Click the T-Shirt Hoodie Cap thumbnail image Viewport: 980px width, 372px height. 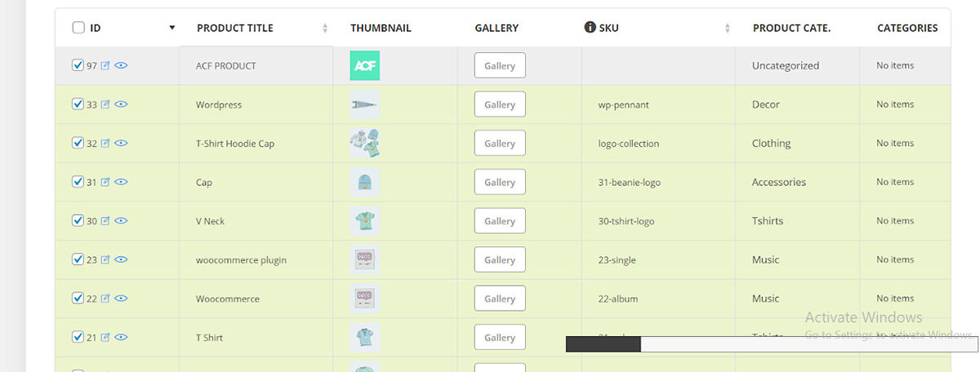(x=364, y=144)
